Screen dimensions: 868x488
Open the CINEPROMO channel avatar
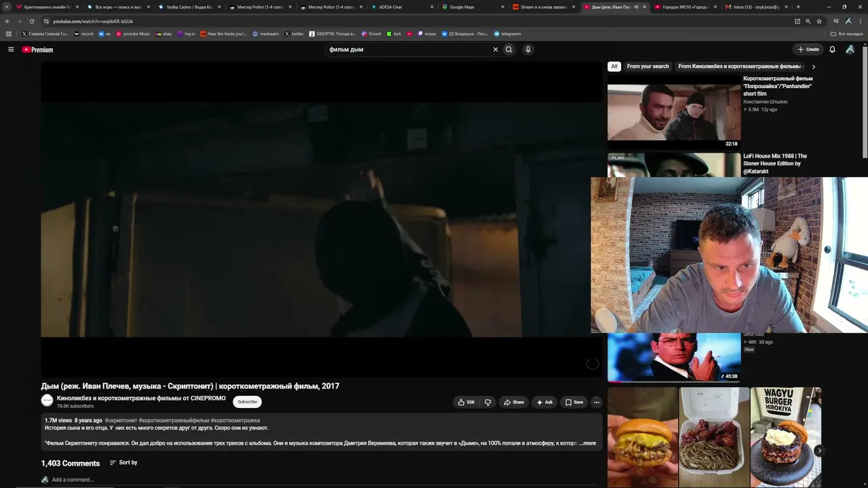(47, 401)
